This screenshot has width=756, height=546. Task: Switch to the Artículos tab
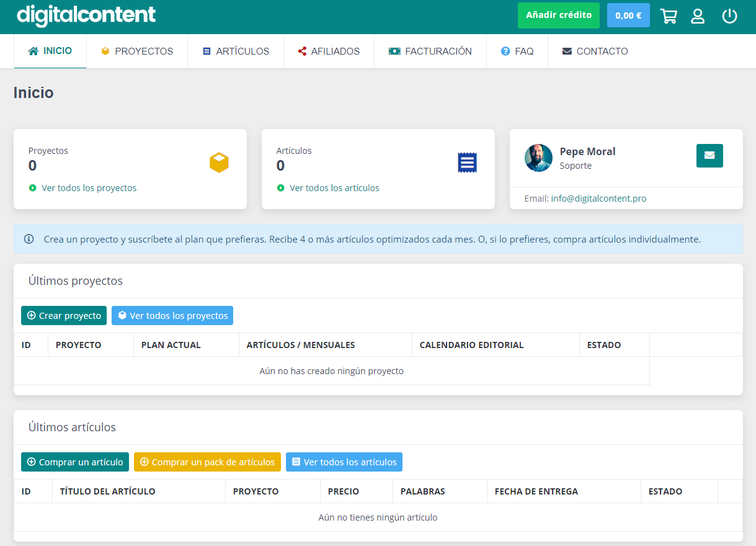236,51
